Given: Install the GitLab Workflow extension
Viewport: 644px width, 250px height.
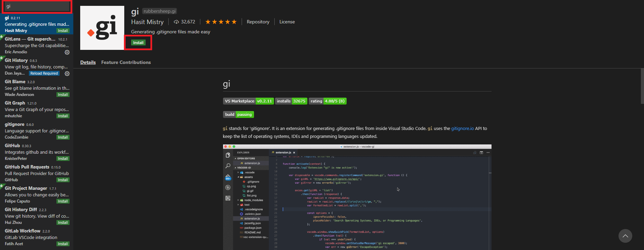Looking at the screenshot, I should pyautogui.click(x=63, y=244).
